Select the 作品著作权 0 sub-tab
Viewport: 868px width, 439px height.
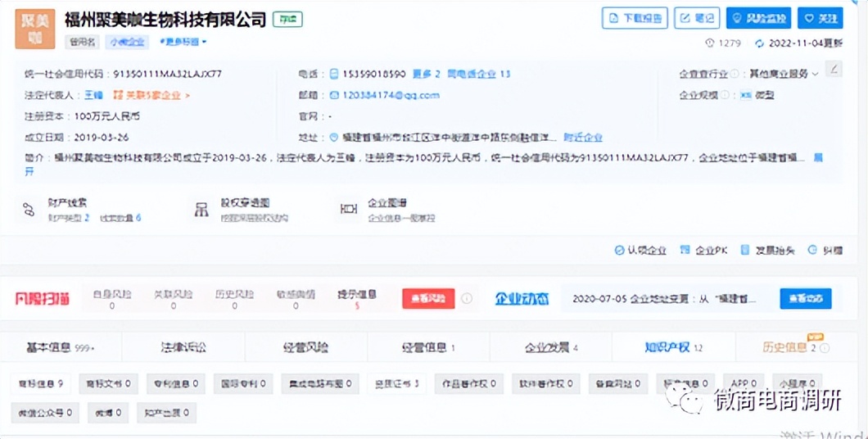coord(469,383)
